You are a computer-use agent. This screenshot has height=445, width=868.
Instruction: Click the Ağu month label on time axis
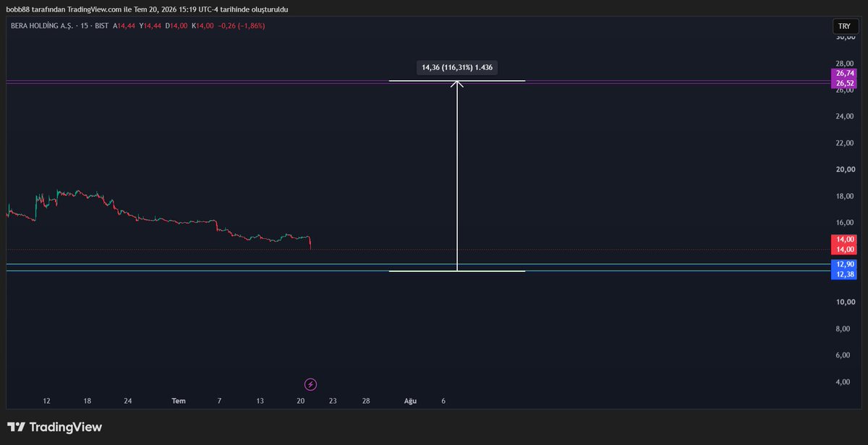point(411,401)
